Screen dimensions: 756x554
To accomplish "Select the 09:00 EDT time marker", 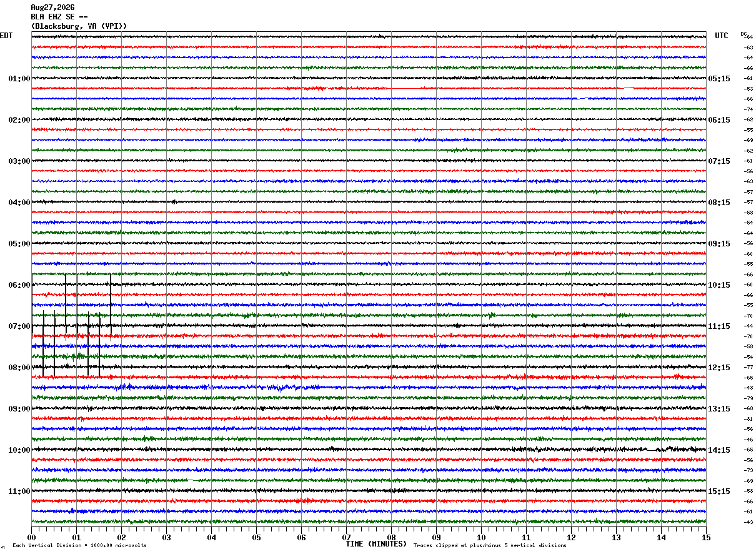I will pos(19,409).
